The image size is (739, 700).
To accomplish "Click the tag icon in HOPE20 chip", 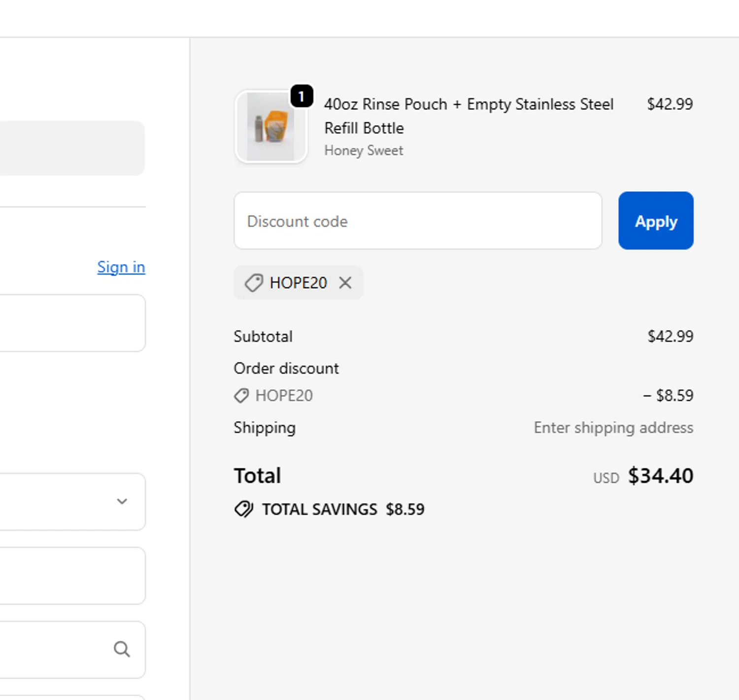I will (x=254, y=283).
